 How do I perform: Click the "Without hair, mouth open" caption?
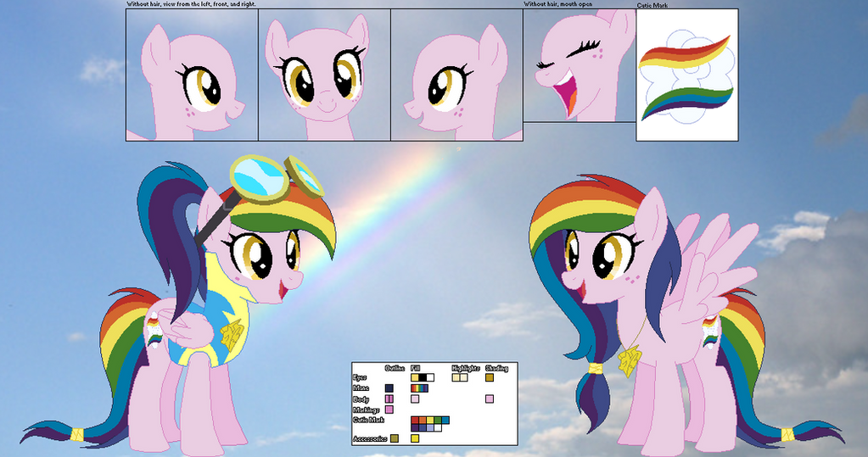[558, 4]
